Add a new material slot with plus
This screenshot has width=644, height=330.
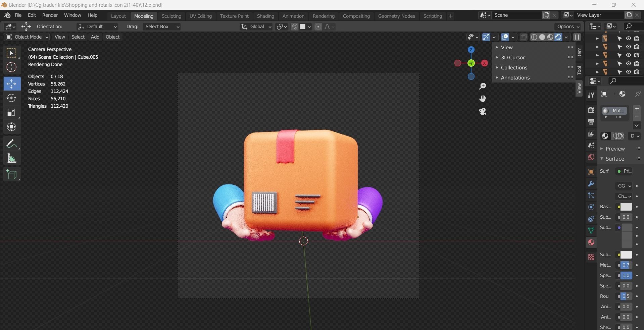tap(637, 109)
